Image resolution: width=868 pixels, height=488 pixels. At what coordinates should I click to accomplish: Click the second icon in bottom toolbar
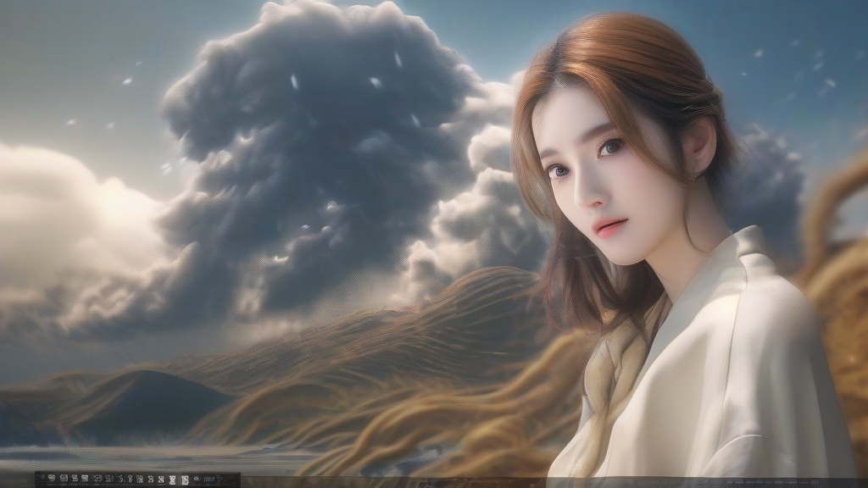[52, 479]
